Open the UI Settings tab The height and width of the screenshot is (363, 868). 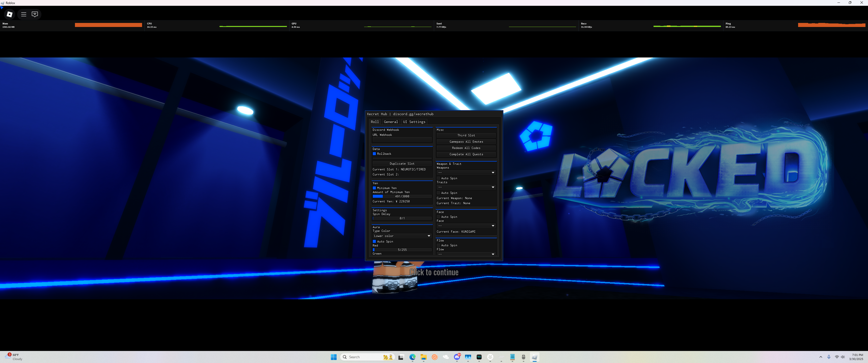(x=414, y=122)
